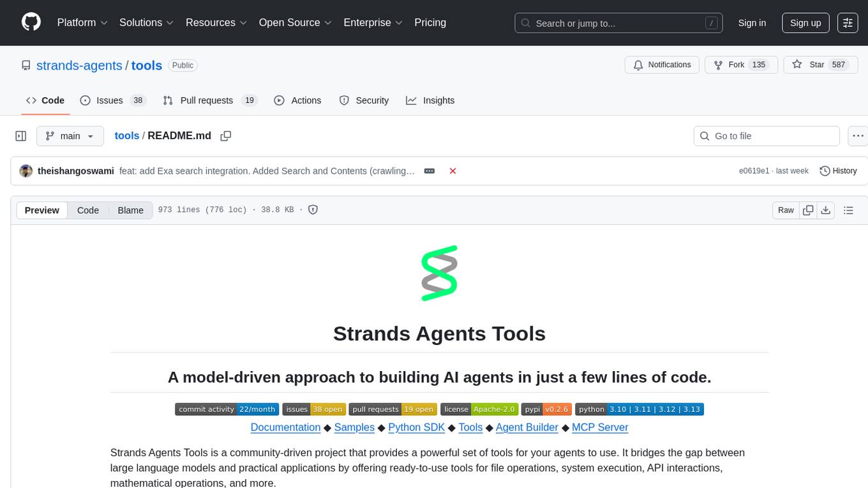Switch to the Code tab
The height and width of the screenshot is (488, 868).
pos(45,100)
